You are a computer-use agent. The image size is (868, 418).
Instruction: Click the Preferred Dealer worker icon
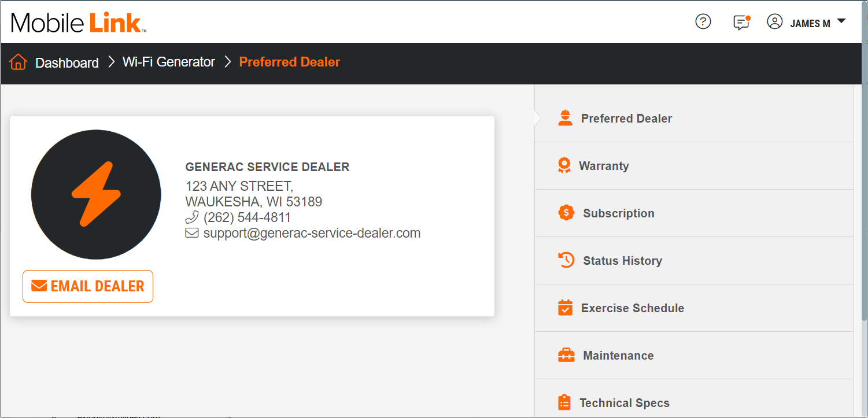(565, 118)
